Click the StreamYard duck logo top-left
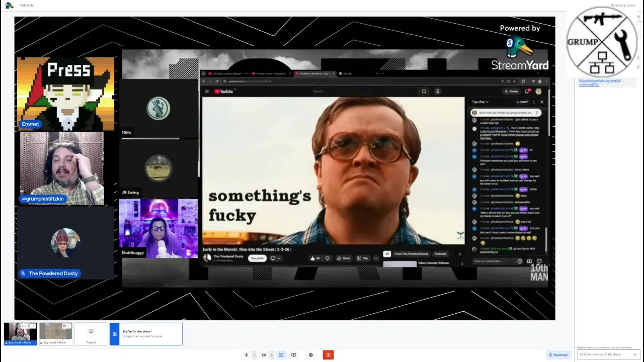The width and height of the screenshot is (644, 362). (x=9, y=6)
